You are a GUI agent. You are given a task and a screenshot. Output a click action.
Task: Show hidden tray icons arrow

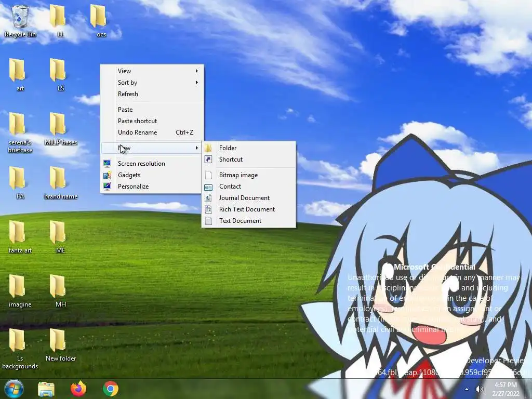[x=467, y=389]
